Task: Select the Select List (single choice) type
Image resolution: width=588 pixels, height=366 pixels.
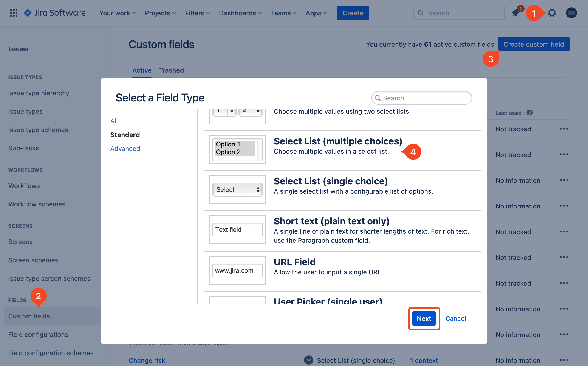Action: [342, 191]
